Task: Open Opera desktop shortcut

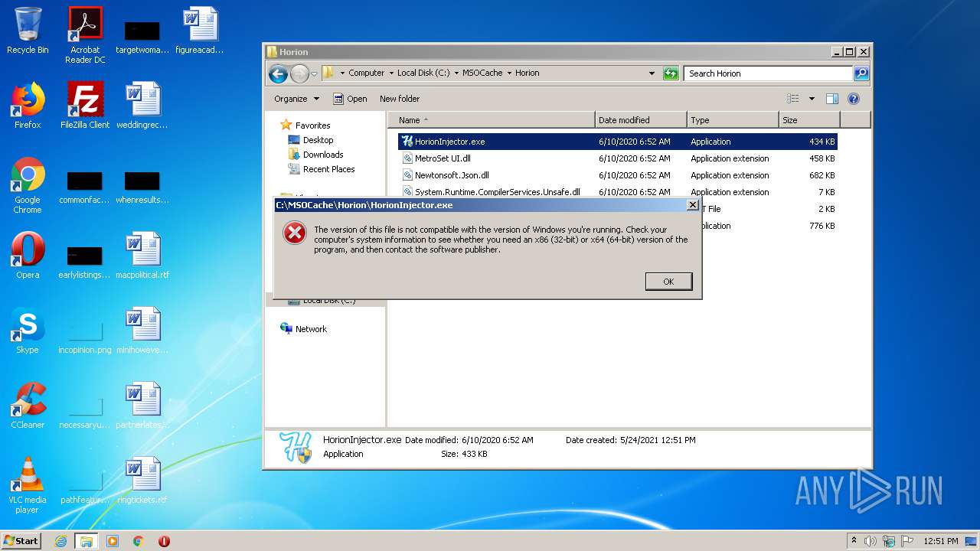Action: (x=28, y=256)
